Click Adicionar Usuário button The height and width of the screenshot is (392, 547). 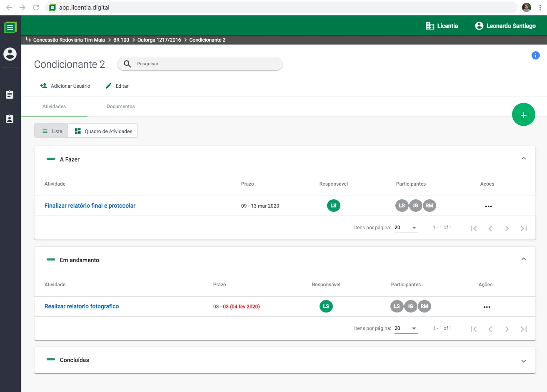point(65,86)
